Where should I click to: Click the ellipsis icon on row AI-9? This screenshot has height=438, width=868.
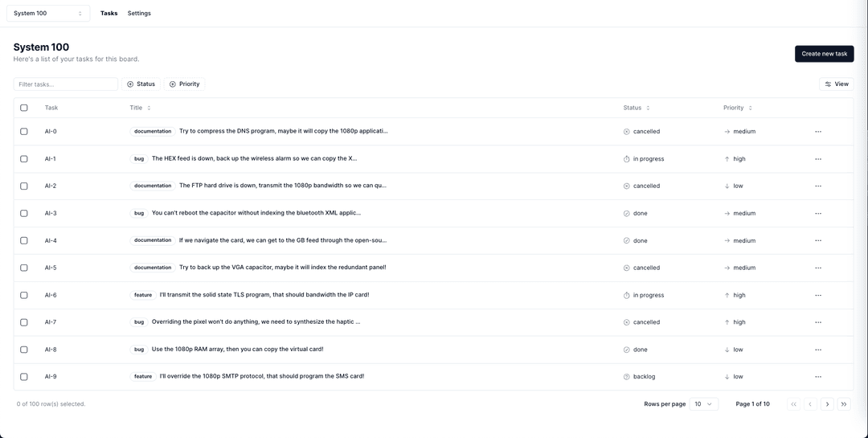coord(818,377)
